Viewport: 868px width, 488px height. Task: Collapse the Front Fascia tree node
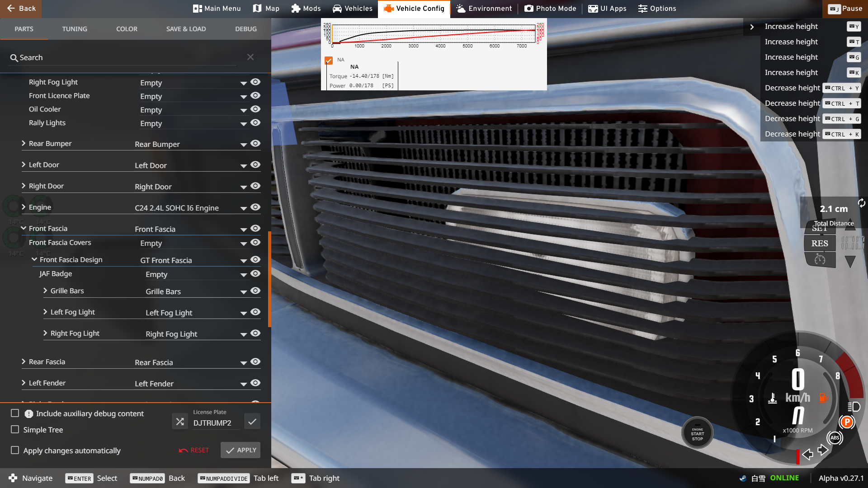(24, 228)
